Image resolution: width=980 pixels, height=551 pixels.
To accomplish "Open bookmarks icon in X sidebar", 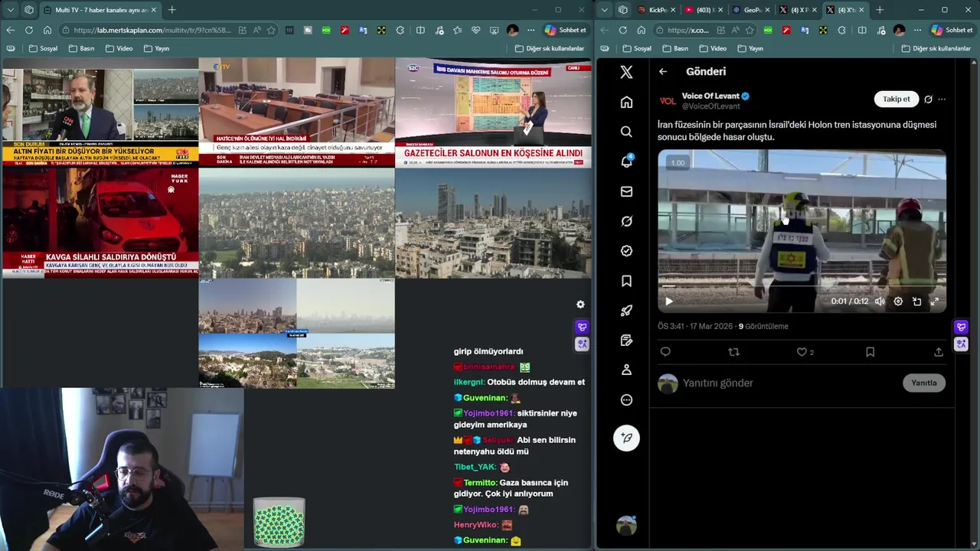I will pyautogui.click(x=626, y=281).
